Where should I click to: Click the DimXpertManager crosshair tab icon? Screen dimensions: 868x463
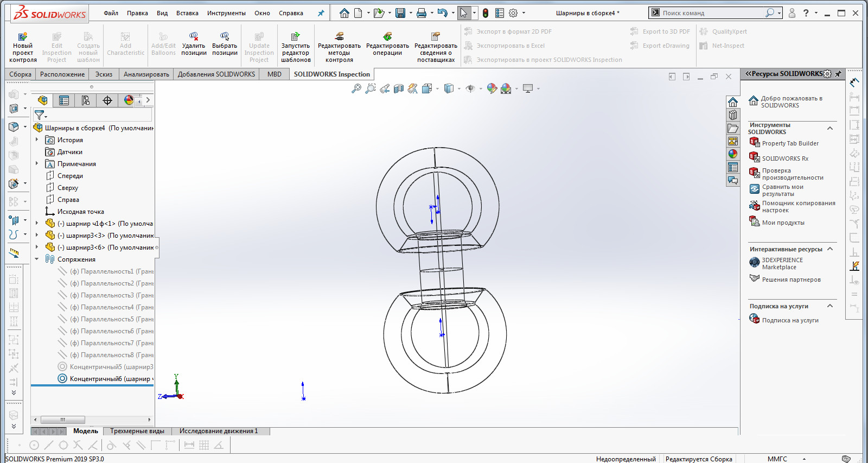coord(107,100)
